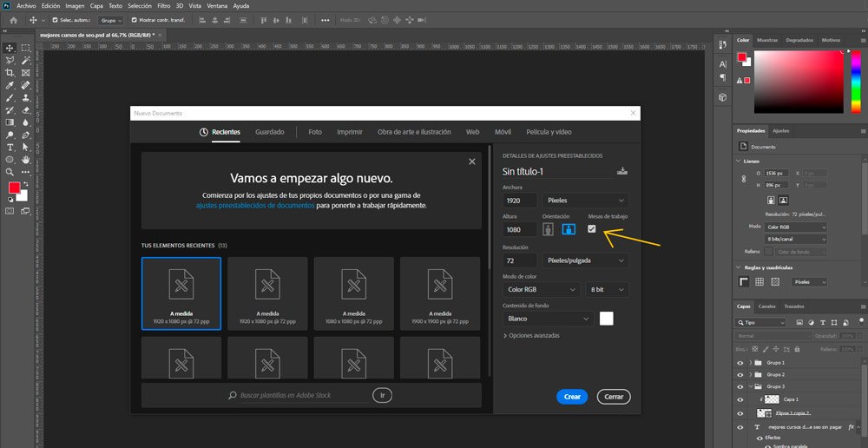Select the Frame tool
Image resolution: width=868 pixels, height=448 pixels.
[25, 73]
